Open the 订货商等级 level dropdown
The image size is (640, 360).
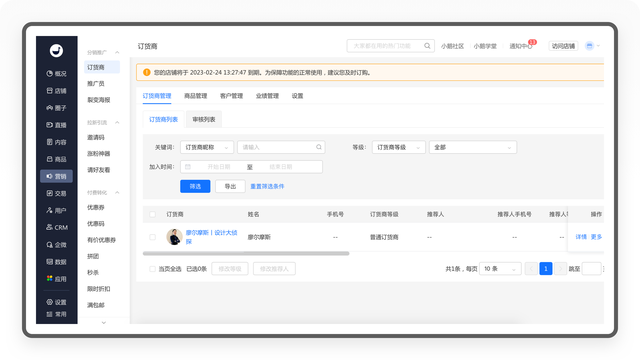(x=399, y=147)
